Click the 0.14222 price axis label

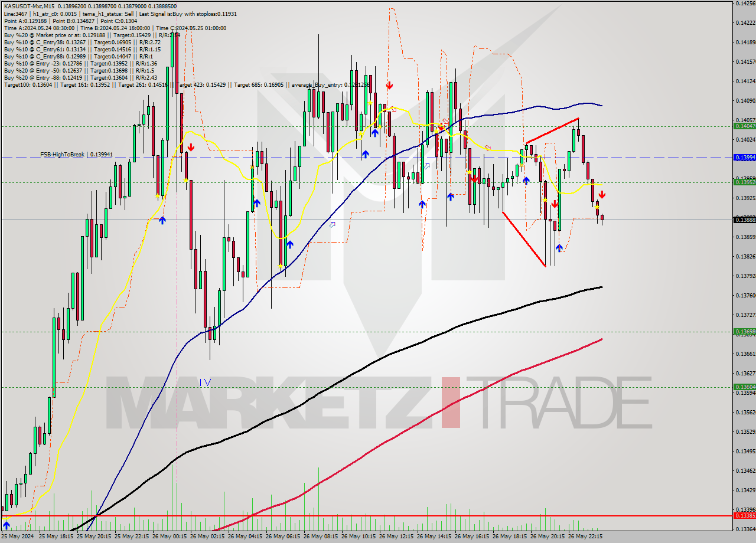(745, 23)
